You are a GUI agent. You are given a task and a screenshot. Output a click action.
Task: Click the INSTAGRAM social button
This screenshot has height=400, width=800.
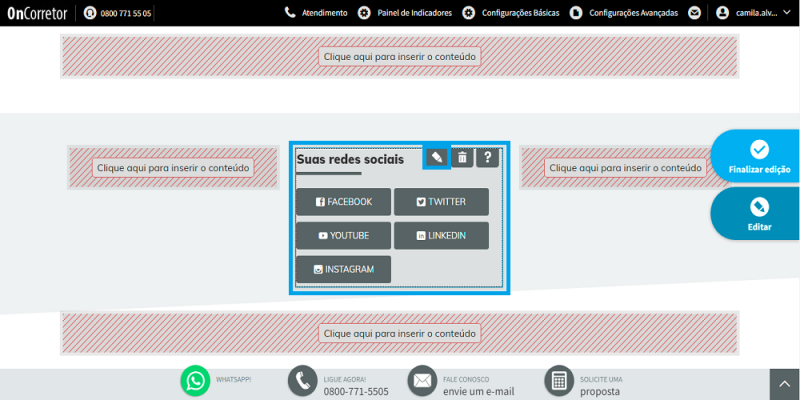coord(343,269)
